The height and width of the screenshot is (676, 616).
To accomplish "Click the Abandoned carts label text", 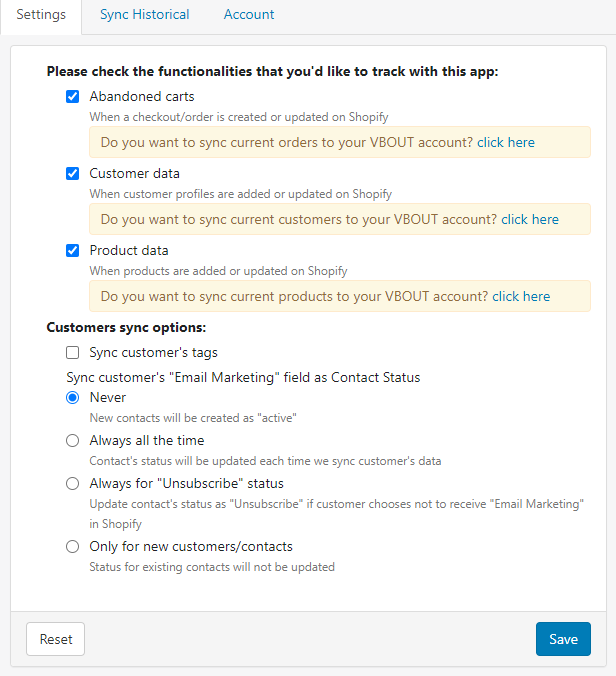I will (142, 97).
